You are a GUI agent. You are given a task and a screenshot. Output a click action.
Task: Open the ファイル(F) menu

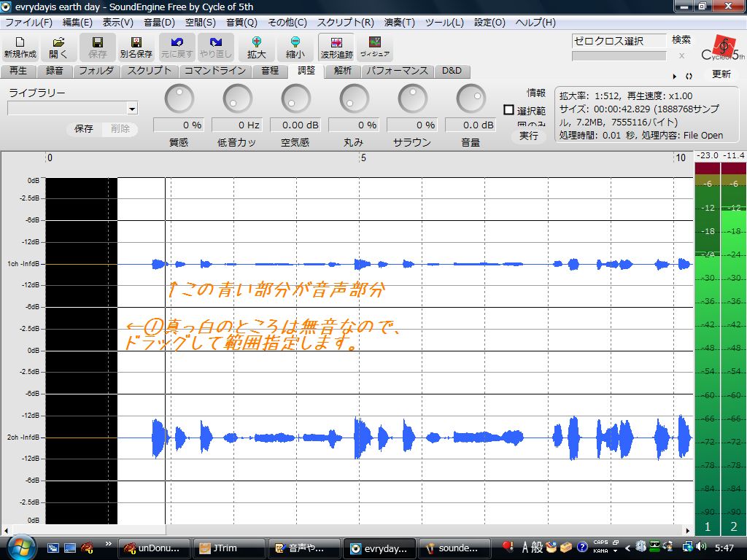[x=28, y=23]
